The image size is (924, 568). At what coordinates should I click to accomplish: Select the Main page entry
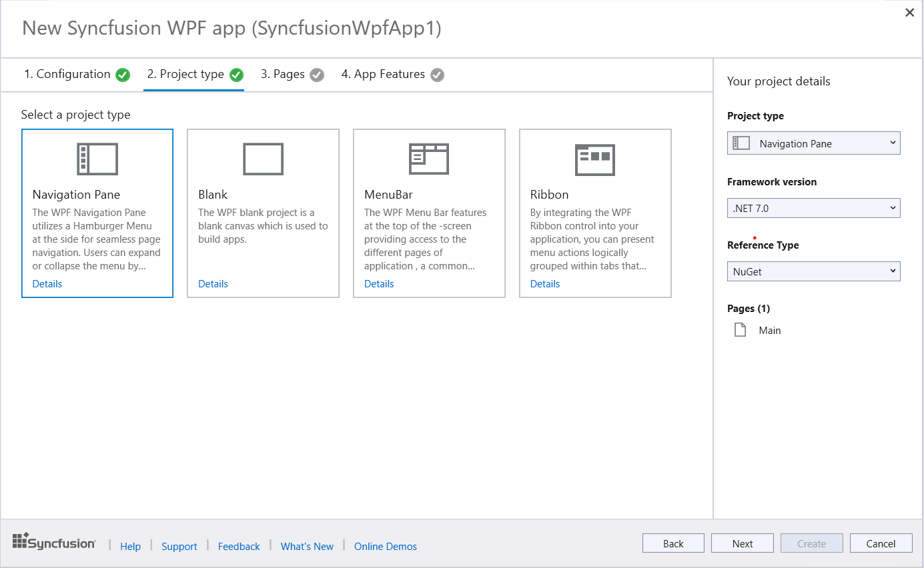tap(769, 331)
